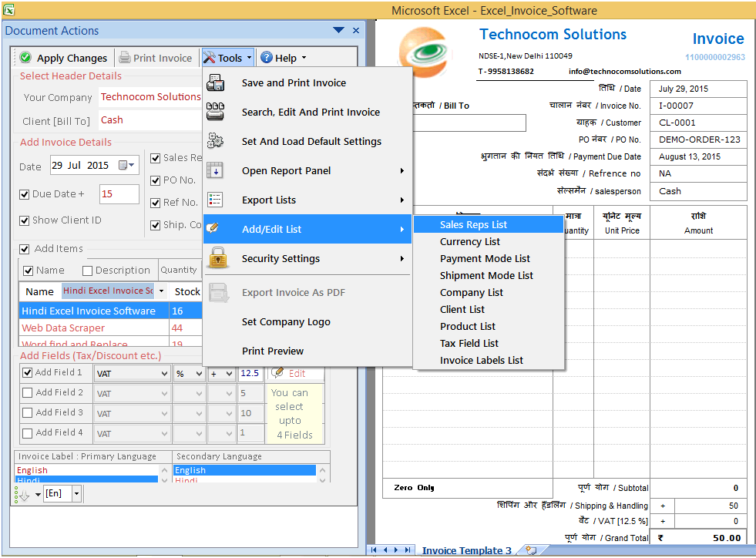Go to first sheet with navigation arrow
The width and height of the screenshot is (756, 558).
(374, 550)
